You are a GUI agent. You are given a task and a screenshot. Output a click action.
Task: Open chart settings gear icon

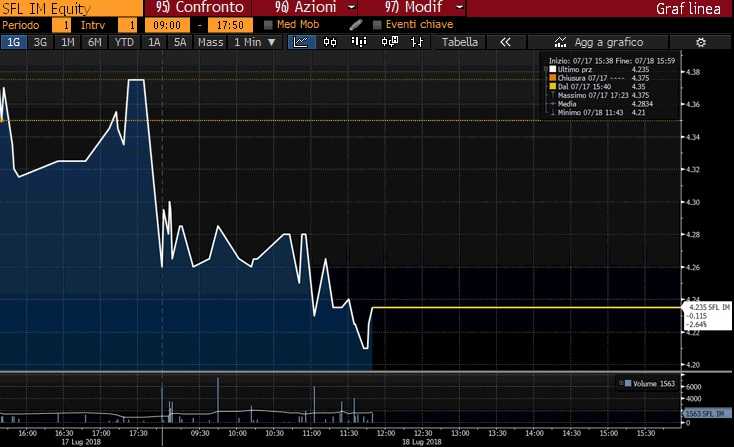pos(701,42)
